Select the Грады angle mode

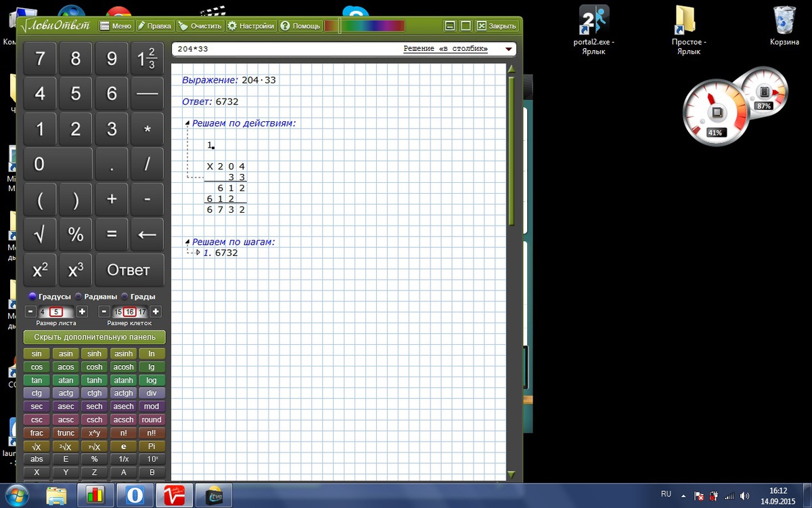pyautogui.click(x=125, y=297)
